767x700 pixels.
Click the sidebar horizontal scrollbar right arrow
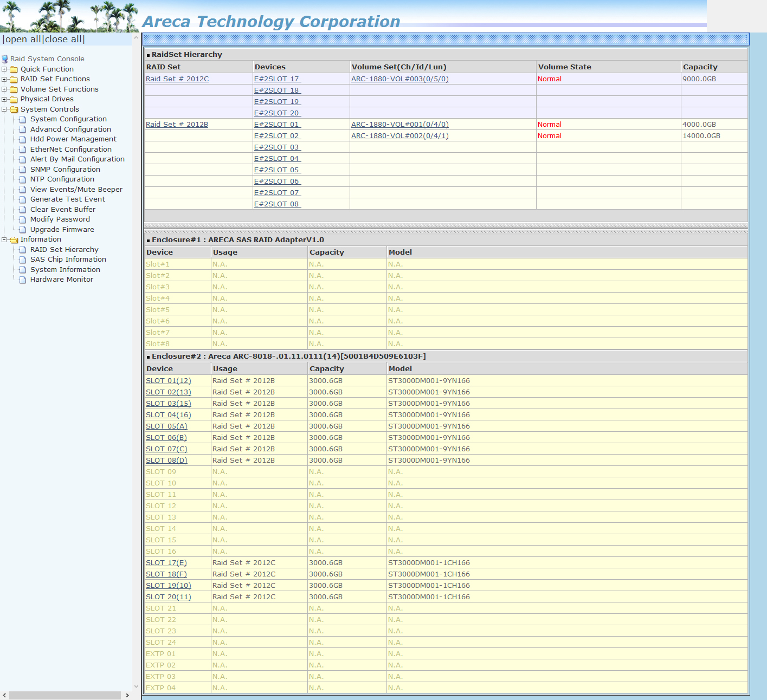tap(127, 695)
